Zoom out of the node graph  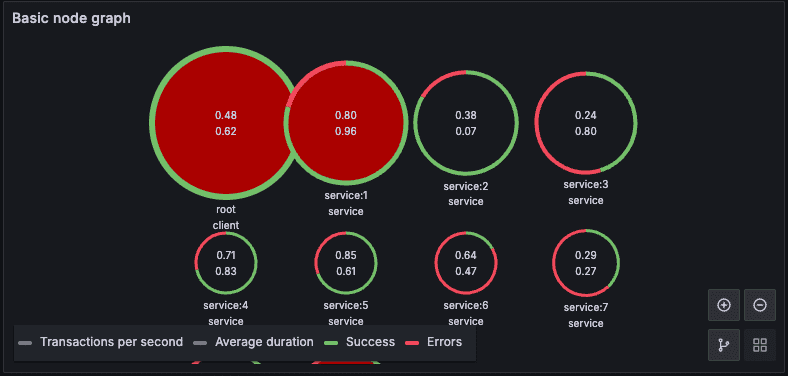(760, 305)
